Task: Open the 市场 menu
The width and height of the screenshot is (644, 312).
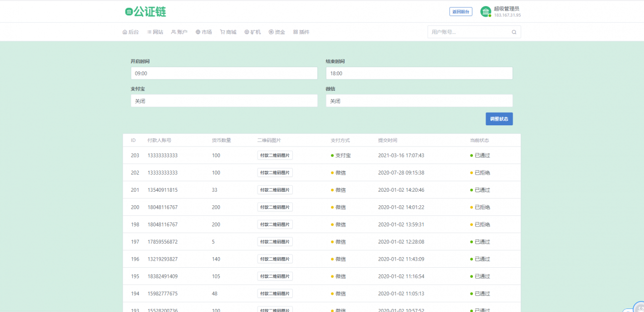Action: pos(204,32)
